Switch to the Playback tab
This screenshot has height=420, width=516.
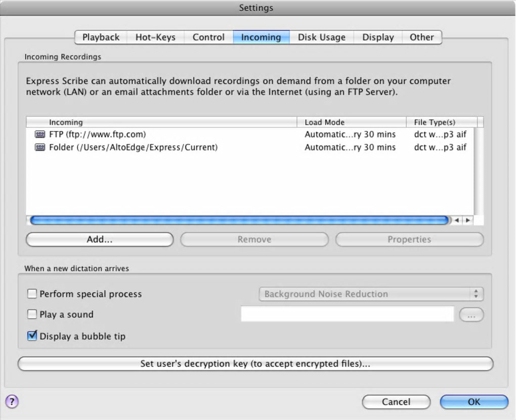(x=101, y=37)
